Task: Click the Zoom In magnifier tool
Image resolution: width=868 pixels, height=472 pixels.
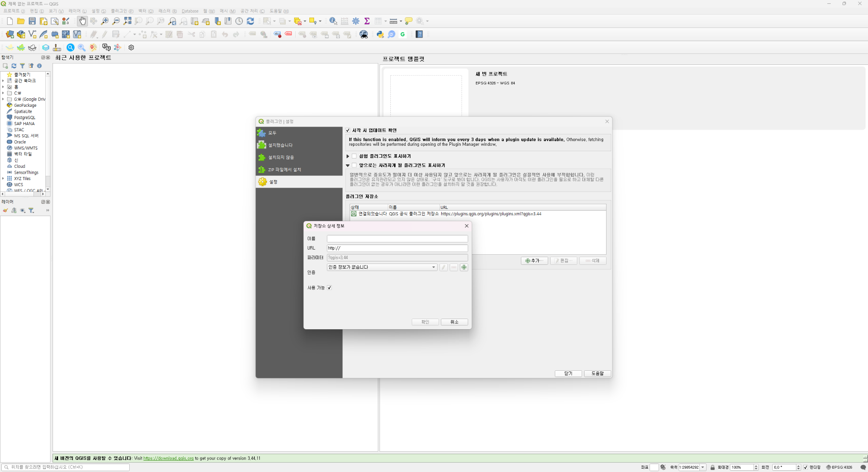Action: click(105, 21)
